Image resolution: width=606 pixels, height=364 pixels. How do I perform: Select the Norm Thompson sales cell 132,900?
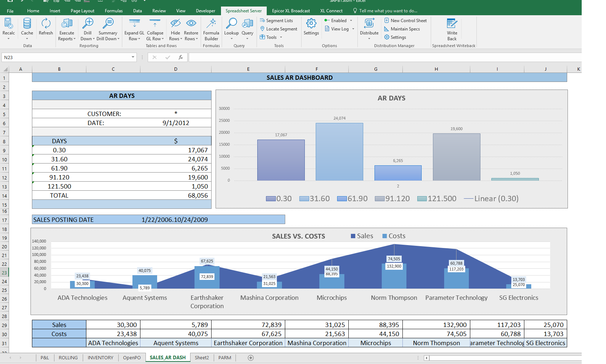(436, 325)
